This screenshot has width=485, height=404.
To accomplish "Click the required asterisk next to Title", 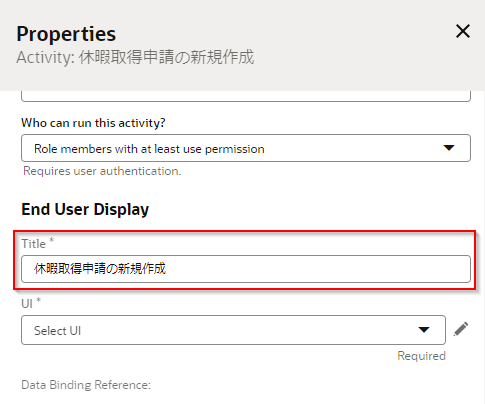I will [x=51, y=240].
